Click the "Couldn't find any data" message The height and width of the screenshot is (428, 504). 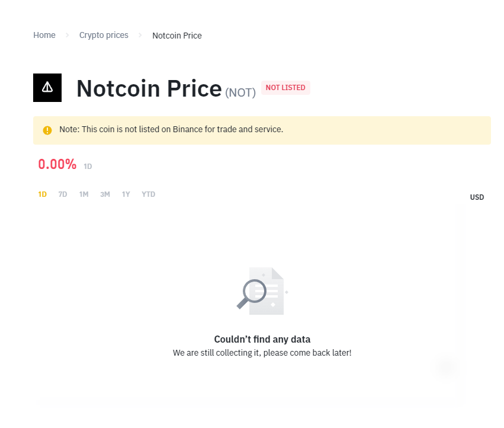(262, 340)
